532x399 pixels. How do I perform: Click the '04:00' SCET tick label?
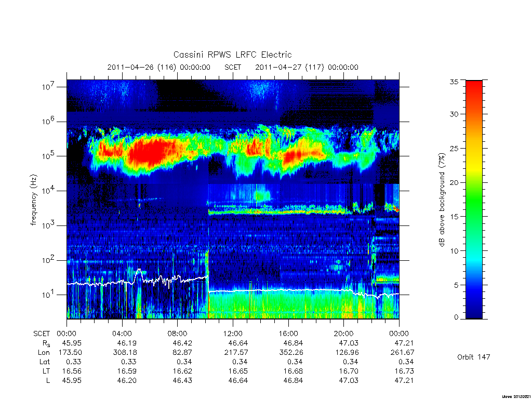[122, 334]
